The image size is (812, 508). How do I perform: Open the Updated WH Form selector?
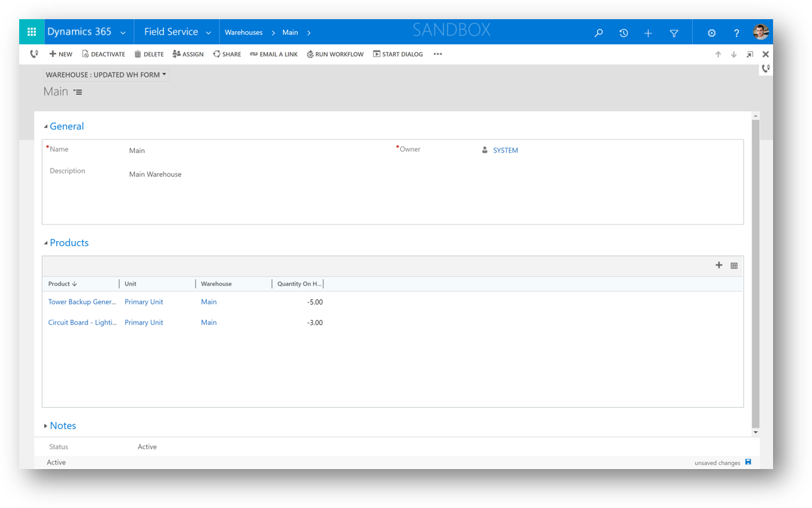106,75
